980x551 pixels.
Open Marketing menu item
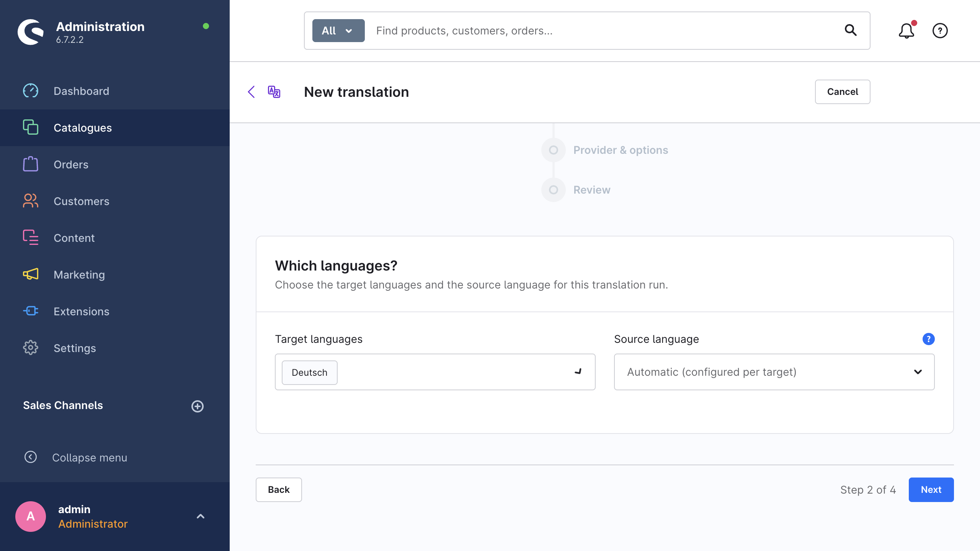tap(115, 275)
